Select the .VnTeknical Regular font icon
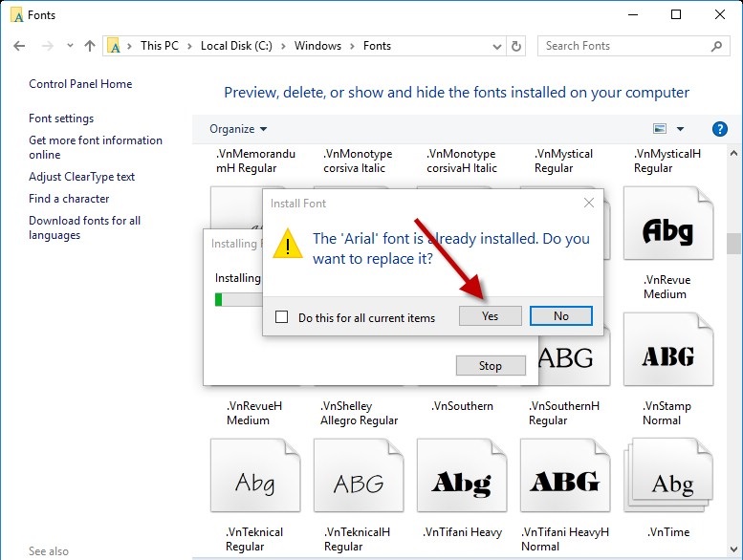The height and width of the screenshot is (560, 743). coord(255,475)
